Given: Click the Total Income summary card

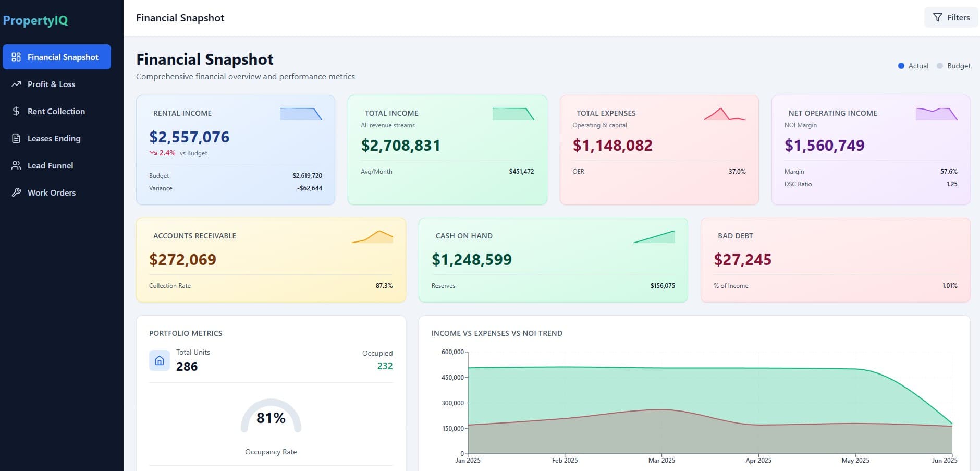Looking at the screenshot, I should [x=447, y=149].
